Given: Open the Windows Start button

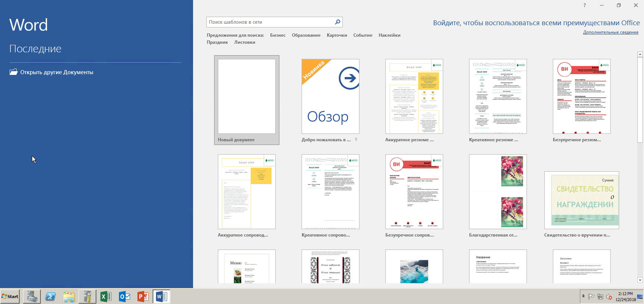Looking at the screenshot, I should click(10, 297).
